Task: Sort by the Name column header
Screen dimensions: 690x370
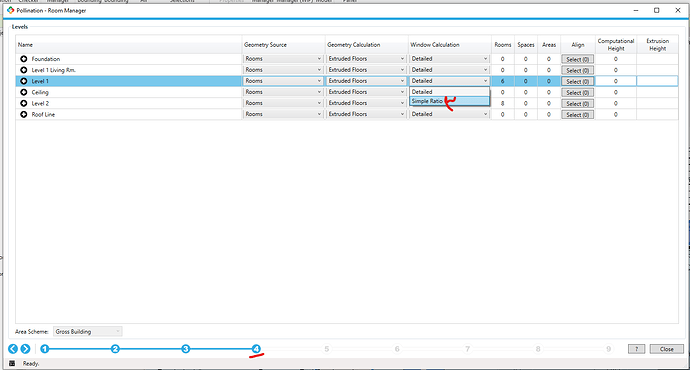Action: (x=129, y=44)
